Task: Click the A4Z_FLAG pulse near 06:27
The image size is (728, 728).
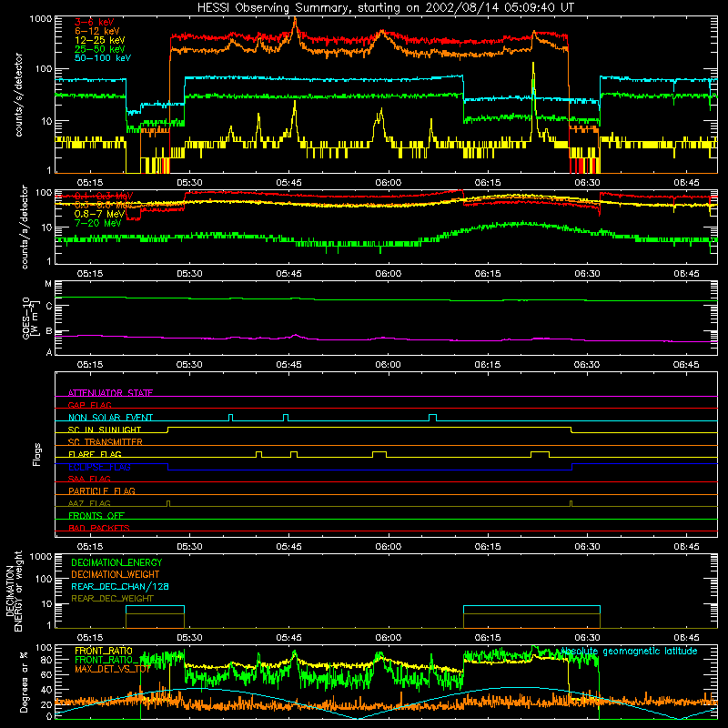Action: [x=571, y=504]
